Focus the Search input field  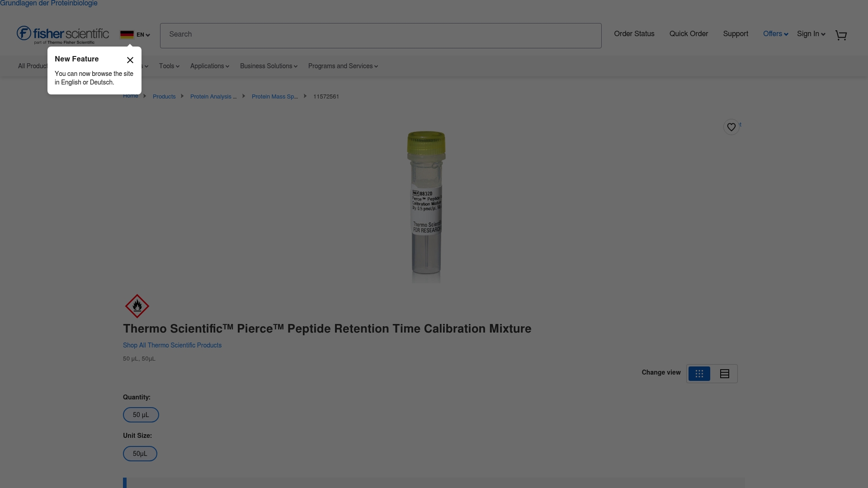[x=381, y=36]
